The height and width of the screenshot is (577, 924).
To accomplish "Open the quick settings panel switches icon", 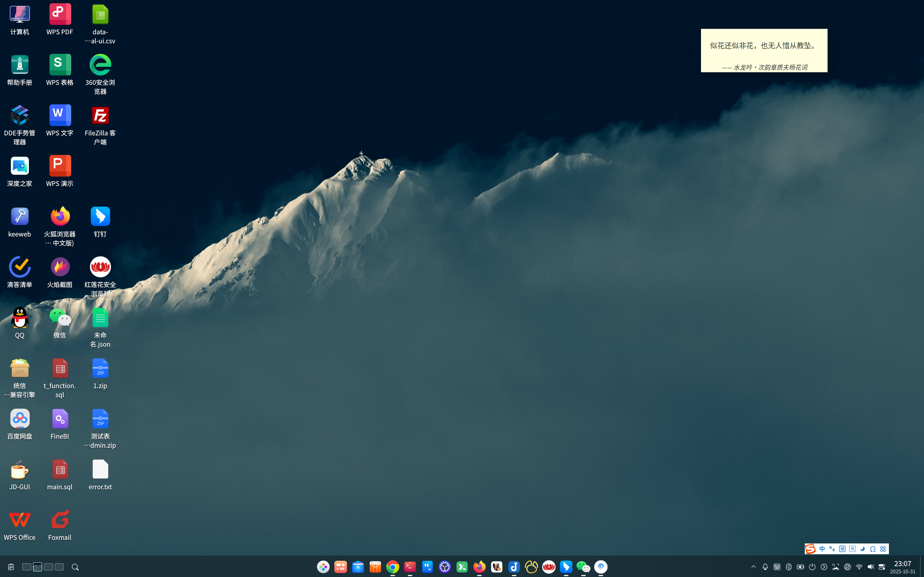I will [882, 567].
